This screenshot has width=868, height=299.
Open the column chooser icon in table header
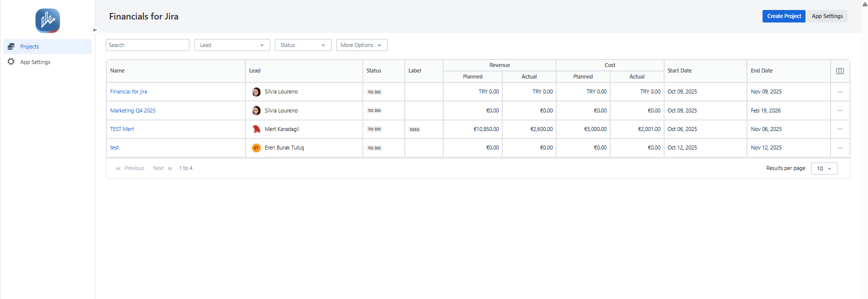tap(840, 71)
